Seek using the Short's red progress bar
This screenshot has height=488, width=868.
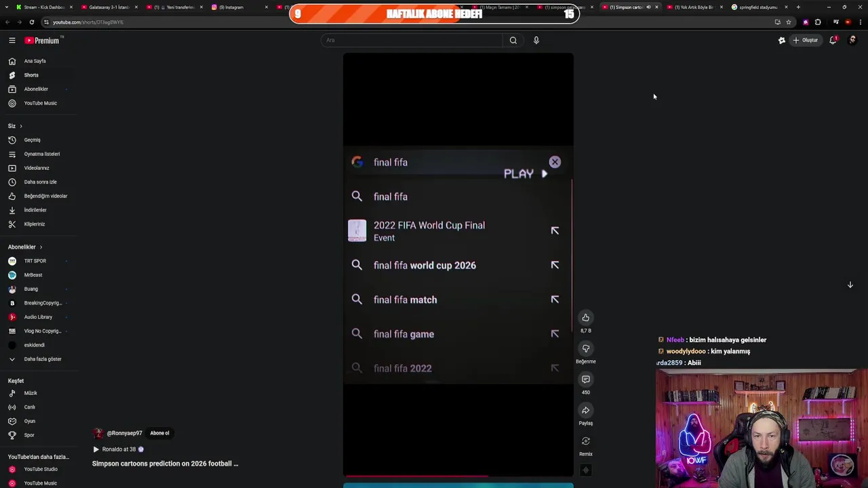[x=458, y=476]
